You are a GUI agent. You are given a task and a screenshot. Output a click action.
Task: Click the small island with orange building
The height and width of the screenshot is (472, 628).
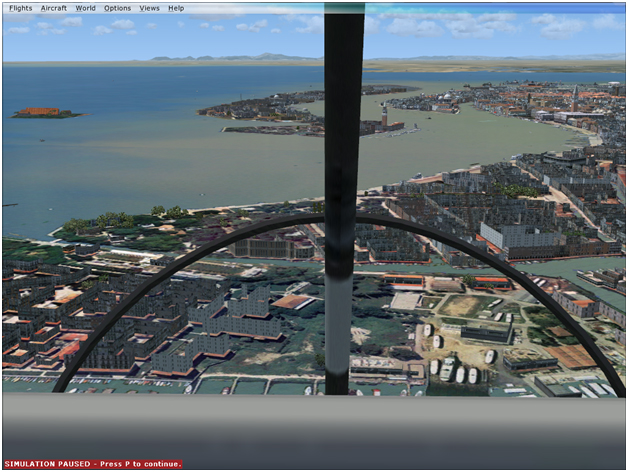point(44,113)
